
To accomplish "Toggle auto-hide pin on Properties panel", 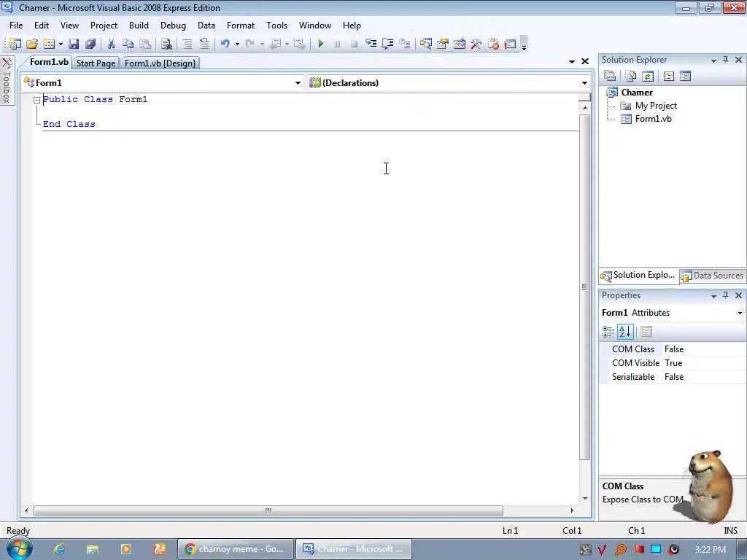I will [726, 295].
